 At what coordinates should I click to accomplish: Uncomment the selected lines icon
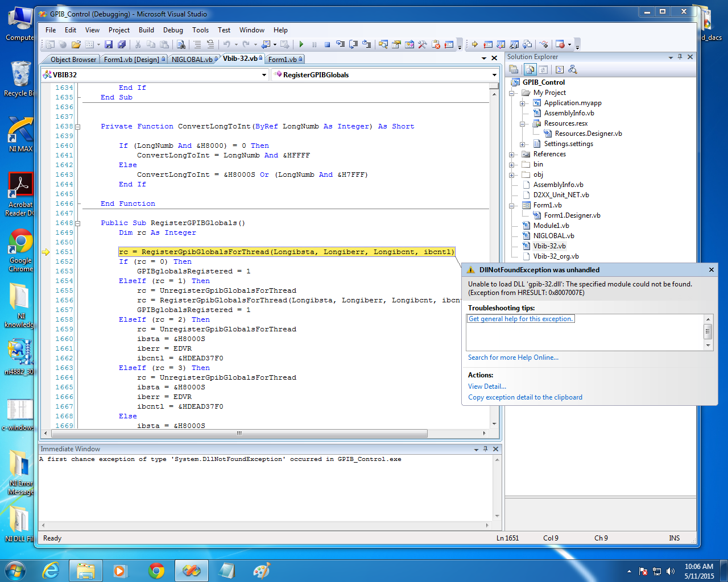point(210,44)
